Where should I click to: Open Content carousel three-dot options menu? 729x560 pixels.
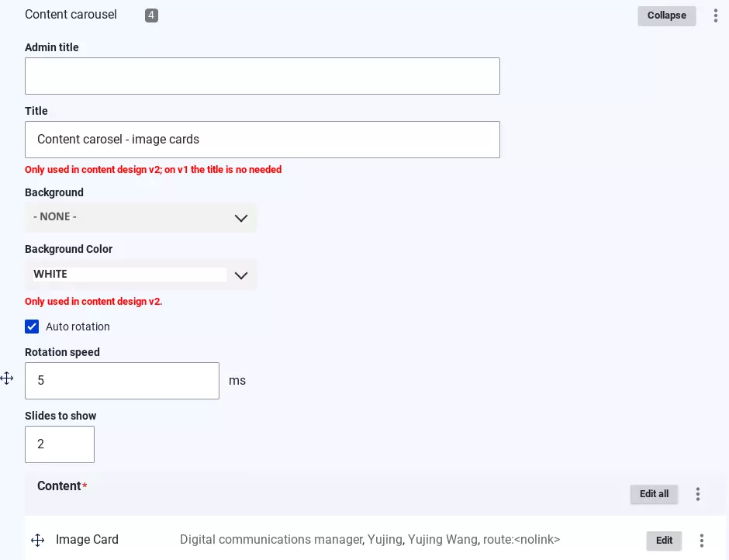click(715, 16)
